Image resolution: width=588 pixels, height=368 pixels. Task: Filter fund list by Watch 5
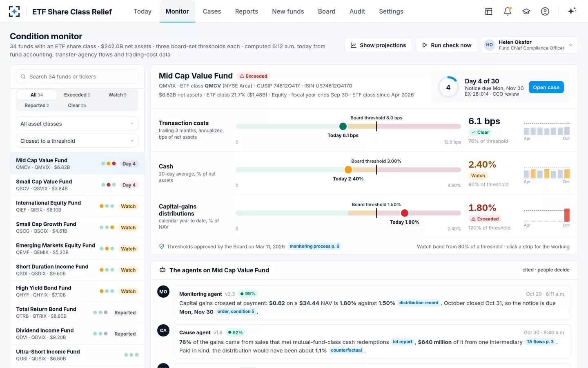117,95
